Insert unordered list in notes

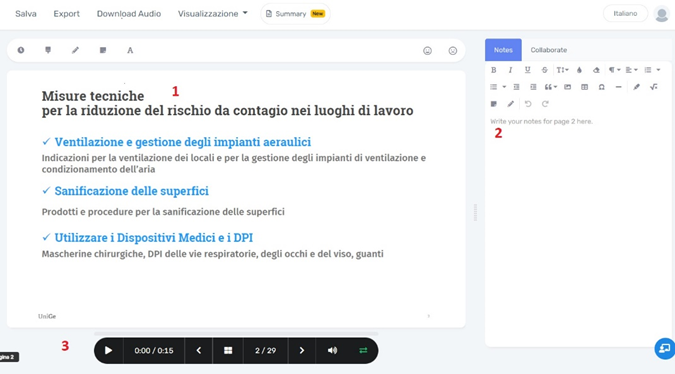(494, 87)
